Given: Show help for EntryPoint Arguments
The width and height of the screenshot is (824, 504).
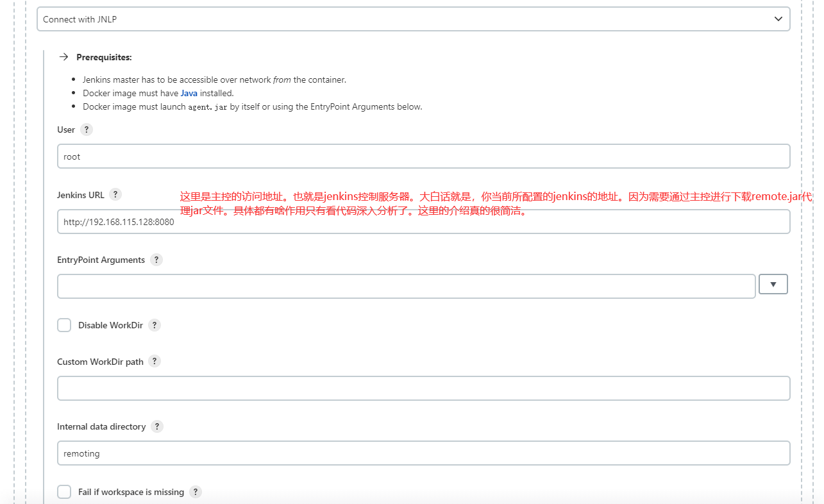Looking at the screenshot, I should tap(156, 260).
